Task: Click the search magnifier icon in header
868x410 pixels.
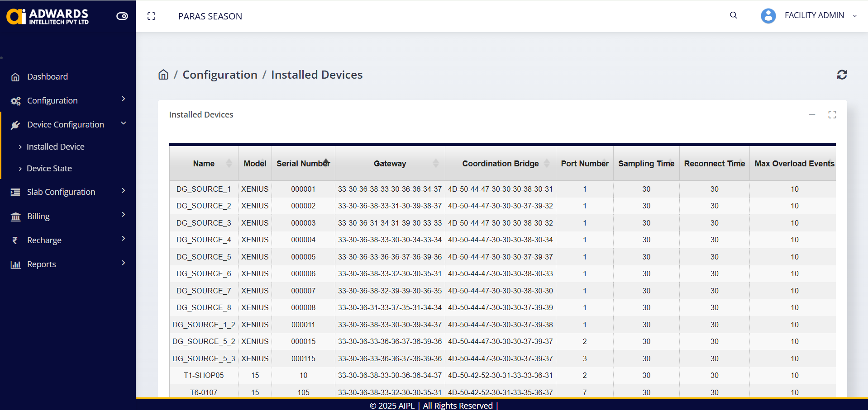Action: tap(733, 15)
